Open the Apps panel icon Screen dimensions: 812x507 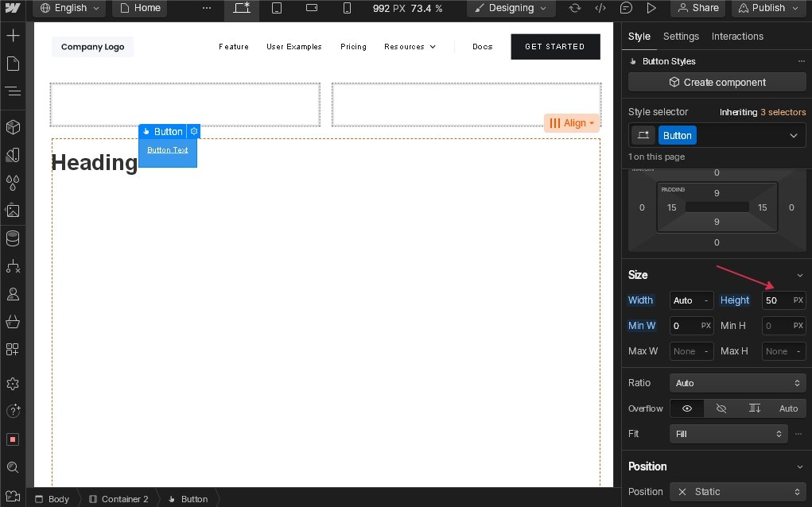(x=13, y=349)
